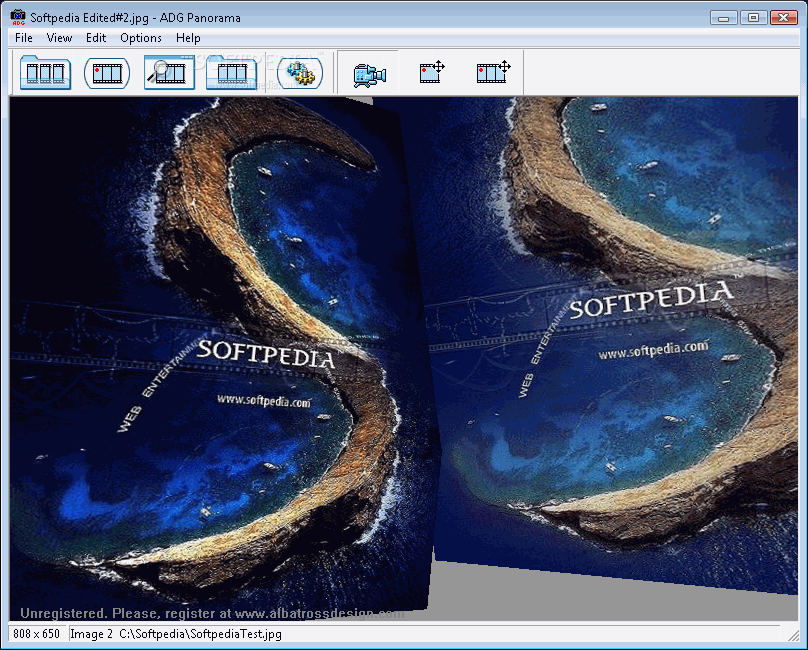
Task: Open the Edit menu
Action: click(96, 38)
